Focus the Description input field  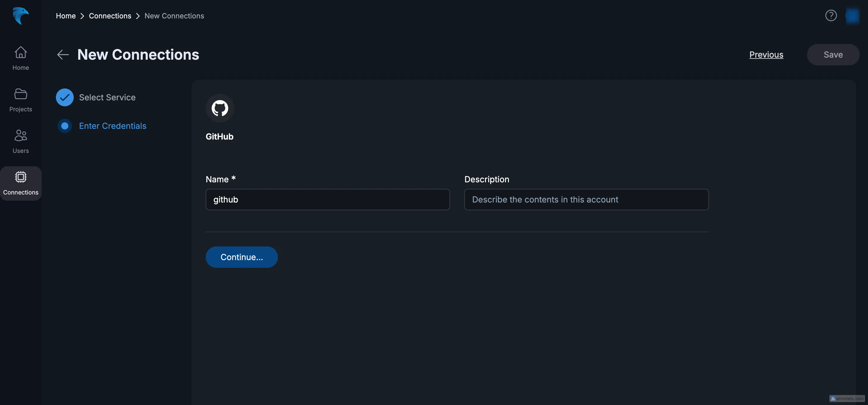point(586,200)
